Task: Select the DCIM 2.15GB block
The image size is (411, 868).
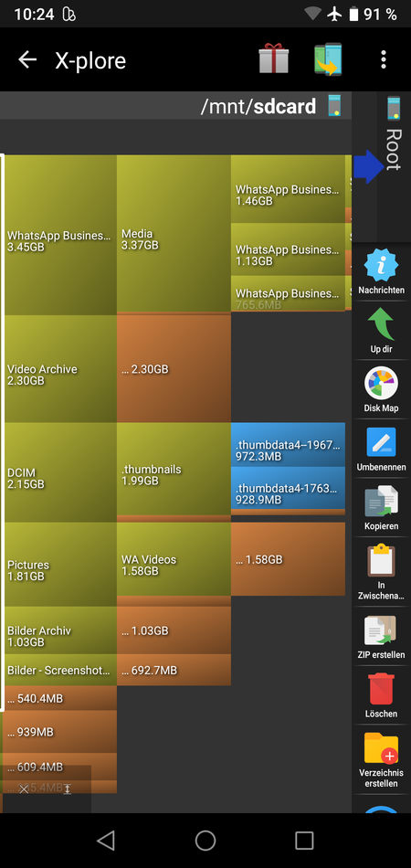Action: pyautogui.click(x=60, y=472)
